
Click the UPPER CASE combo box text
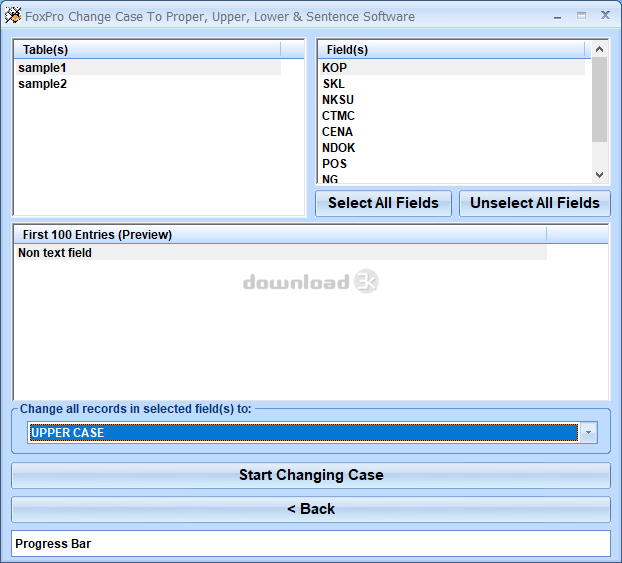(x=304, y=433)
